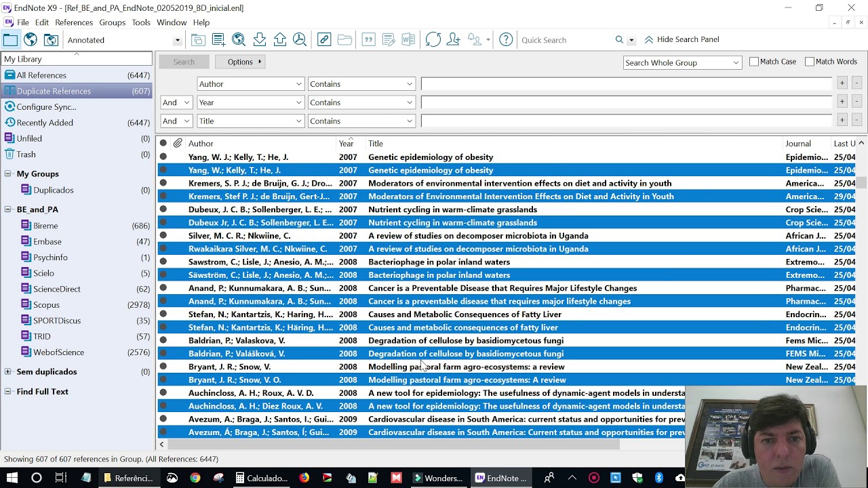Click the Open File folder icon
Image resolution: width=868 pixels, height=488 pixels.
[x=344, y=40]
